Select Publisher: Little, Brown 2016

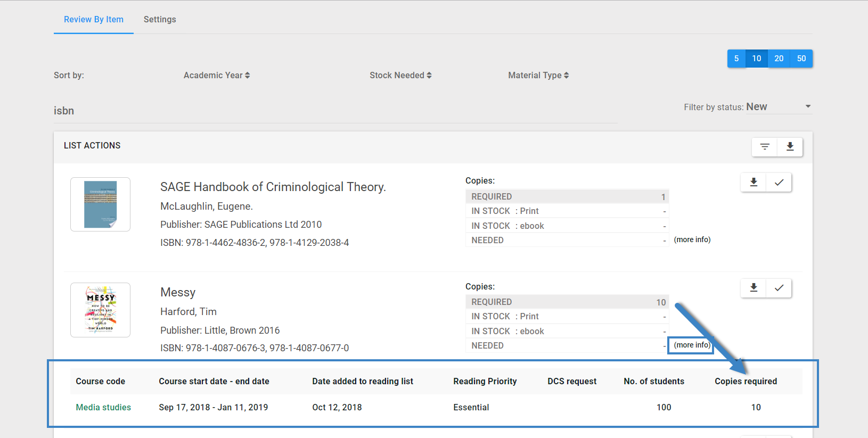[220, 330]
